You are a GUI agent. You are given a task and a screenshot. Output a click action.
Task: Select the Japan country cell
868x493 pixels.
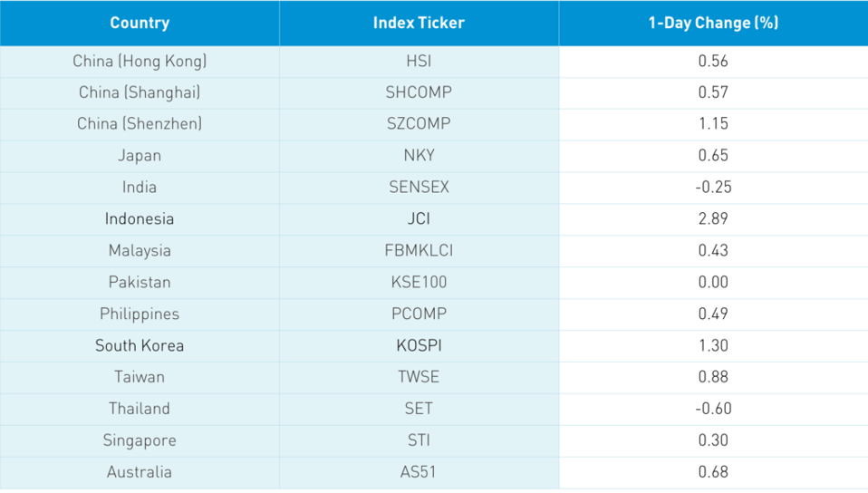coord(140,155)
